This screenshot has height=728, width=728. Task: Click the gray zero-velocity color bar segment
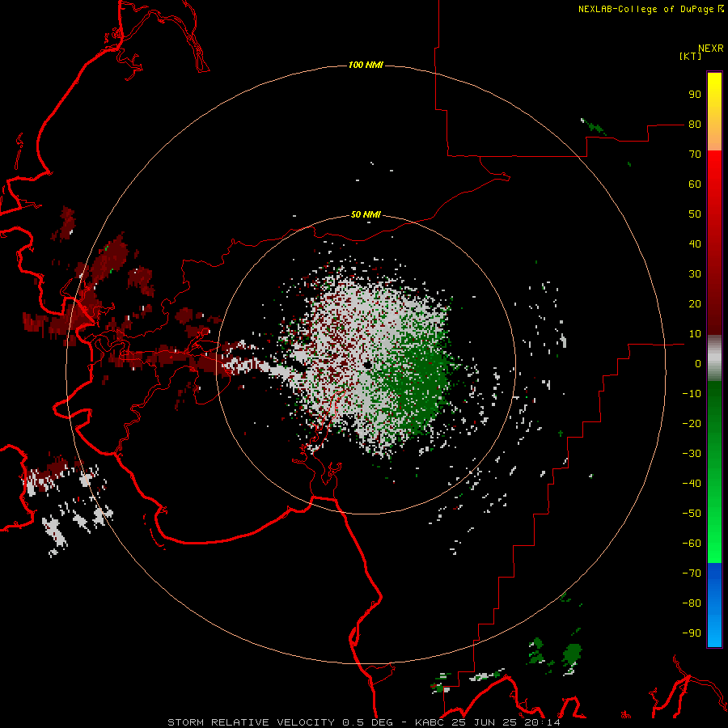tap(714, 358)
